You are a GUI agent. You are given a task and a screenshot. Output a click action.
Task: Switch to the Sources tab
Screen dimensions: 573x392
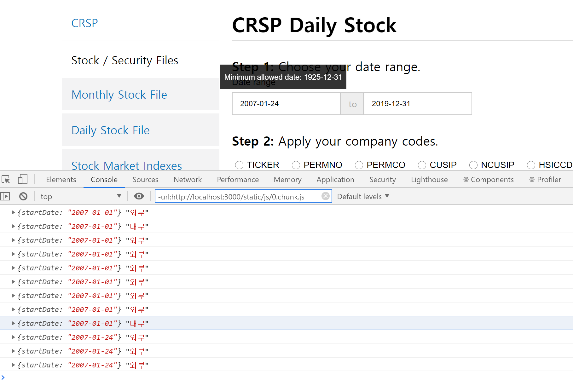(x=145, y=180)
